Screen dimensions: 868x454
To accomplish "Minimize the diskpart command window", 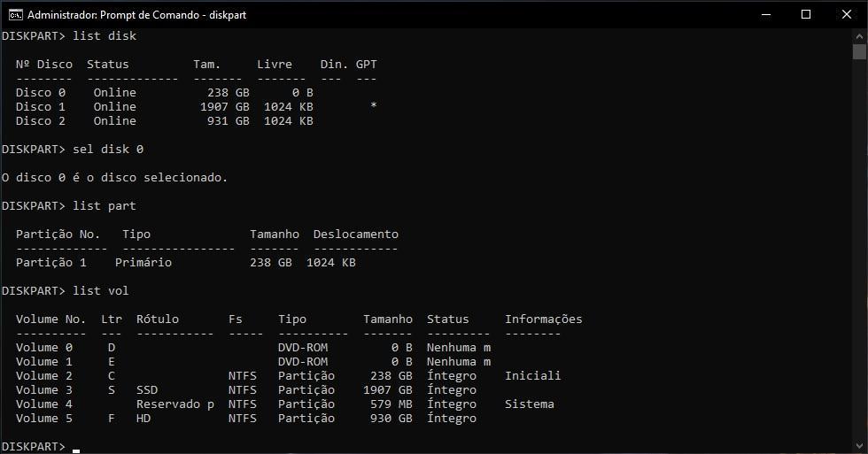I will [766, 14].
